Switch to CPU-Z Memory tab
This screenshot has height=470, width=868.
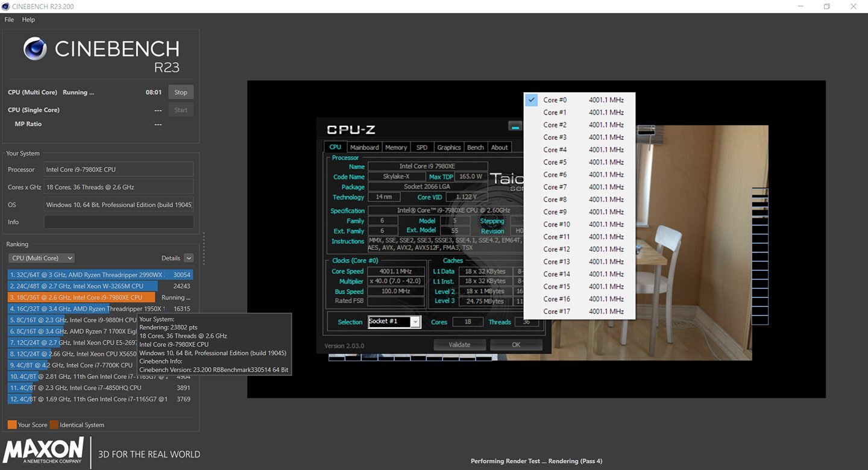[x=396, y=147]
